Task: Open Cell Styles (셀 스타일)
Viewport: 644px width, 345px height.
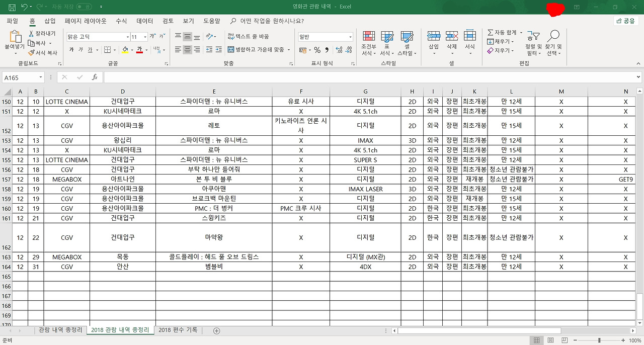Action: pyautogui.click(x=407, y=43)
